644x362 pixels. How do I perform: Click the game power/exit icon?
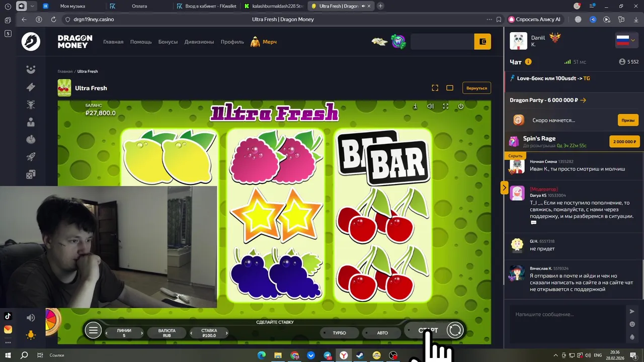[460, 107]
